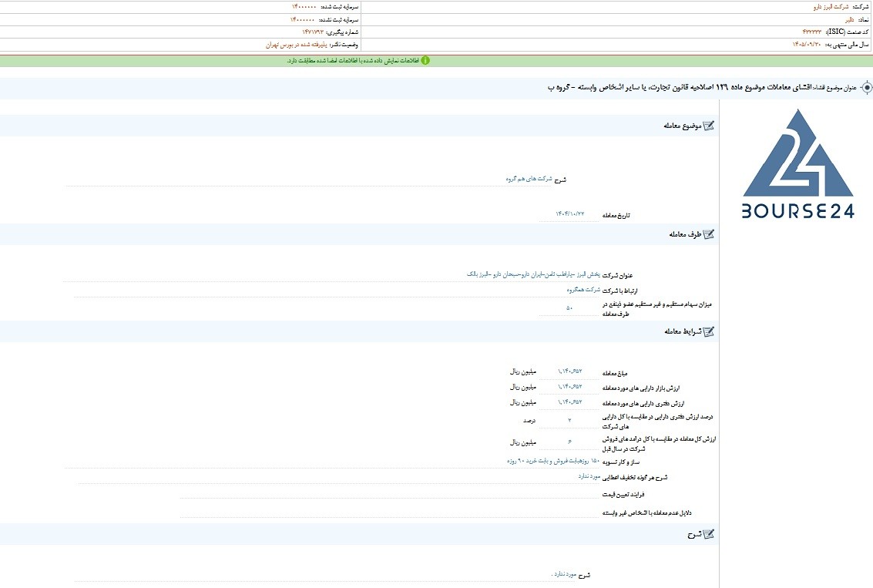Select the ticker symbol «دلبر»
The width and height of the screenshot is (873, 588).
(x=849, y=19)
